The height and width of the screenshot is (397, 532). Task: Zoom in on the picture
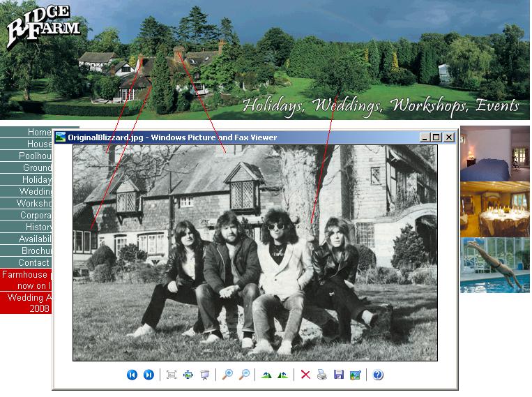pyautogui.click(x=227, y=375)
